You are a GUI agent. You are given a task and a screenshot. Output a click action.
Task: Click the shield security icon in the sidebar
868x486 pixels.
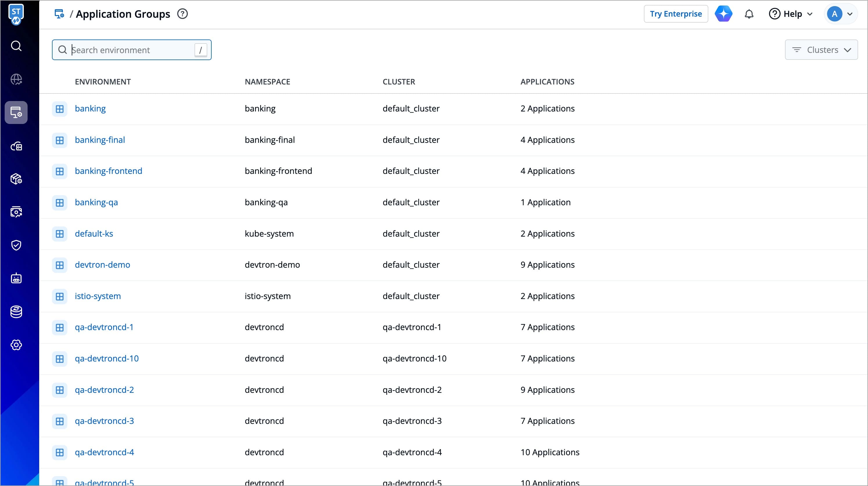[x=16, y=245]
